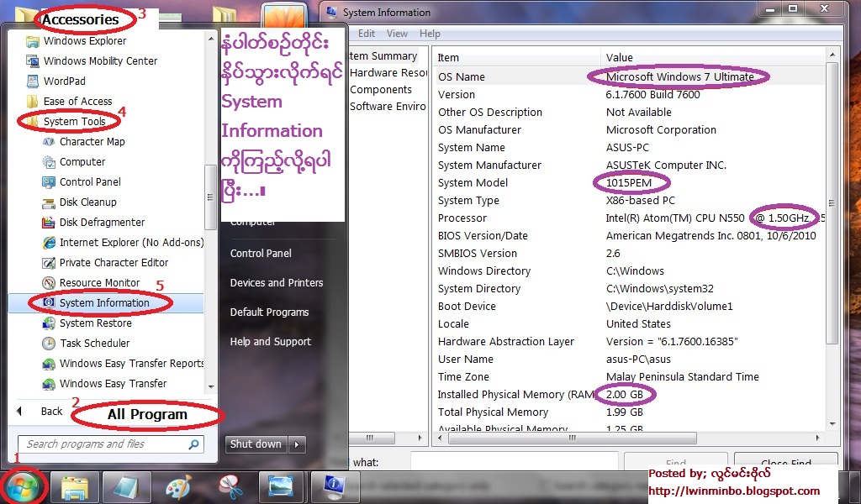Collapse the System Tools folder
This screenshot has height=504, width=861.
coord(66,121)
